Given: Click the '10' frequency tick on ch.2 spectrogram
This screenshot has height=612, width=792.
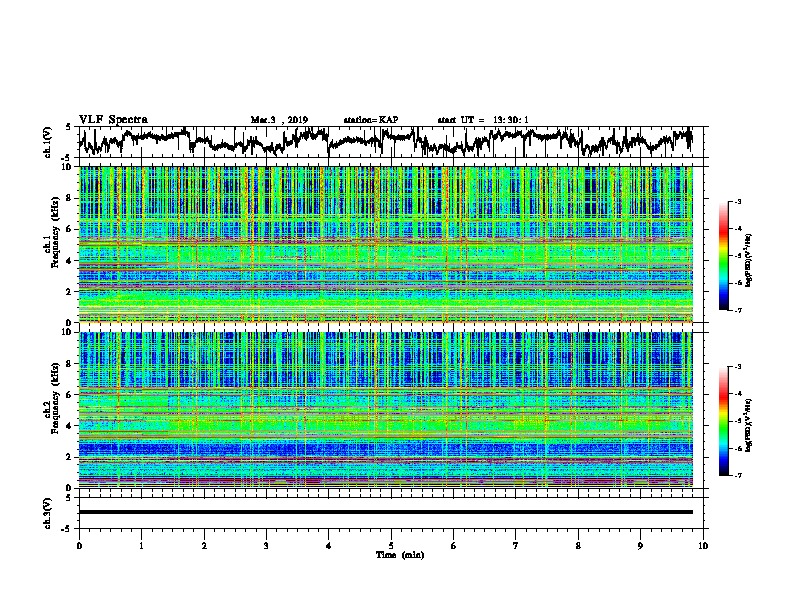Looking at the screenshot, I should pyautogui.click(x=68, y=332).
